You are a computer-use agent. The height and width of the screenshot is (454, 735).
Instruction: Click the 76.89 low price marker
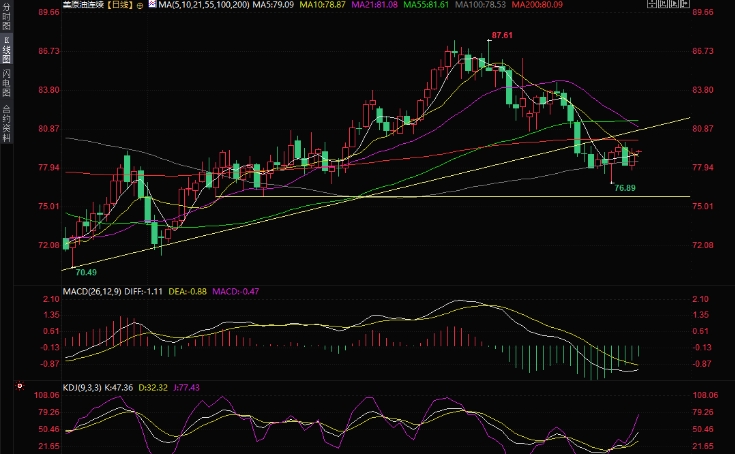point(625,188)
